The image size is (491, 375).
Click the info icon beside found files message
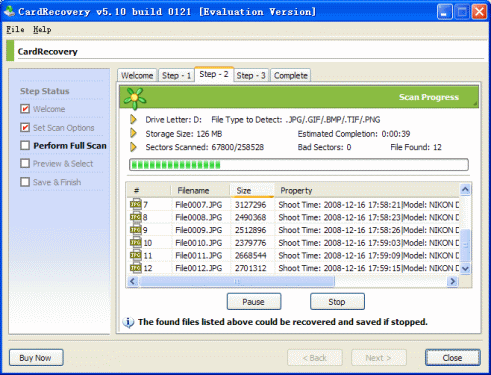coord(128,322)
